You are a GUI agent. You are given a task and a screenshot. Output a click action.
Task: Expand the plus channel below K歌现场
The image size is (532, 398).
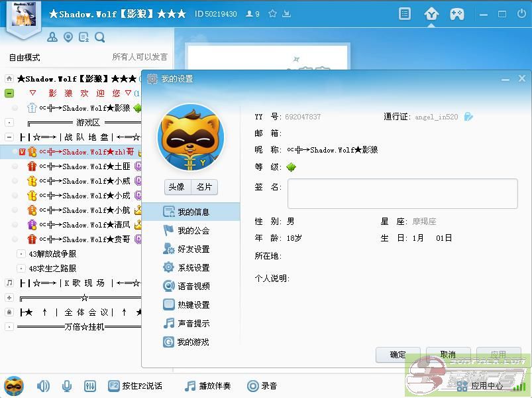(9, 298)
